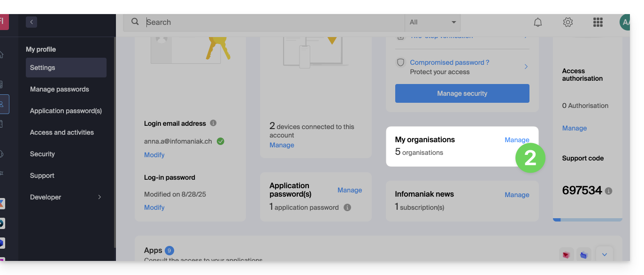Click info icon beside Login email address
644x275 pixels.
coord(213,123)
